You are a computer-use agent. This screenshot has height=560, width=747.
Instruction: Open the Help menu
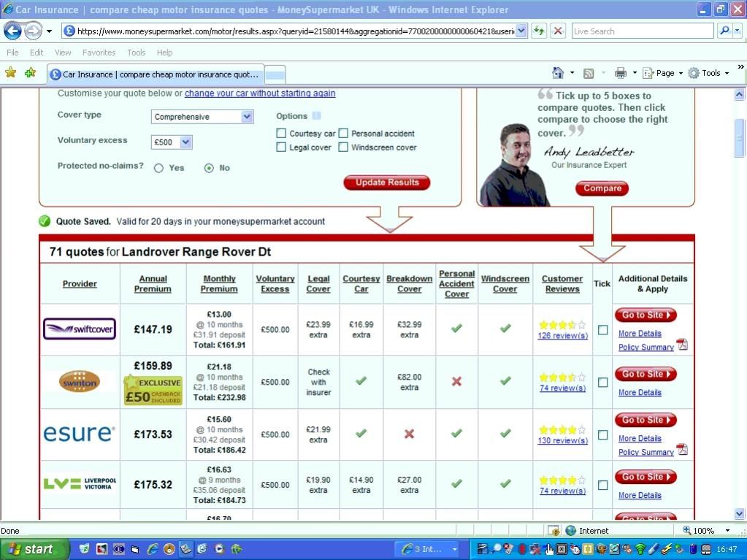tap(164, 53)
